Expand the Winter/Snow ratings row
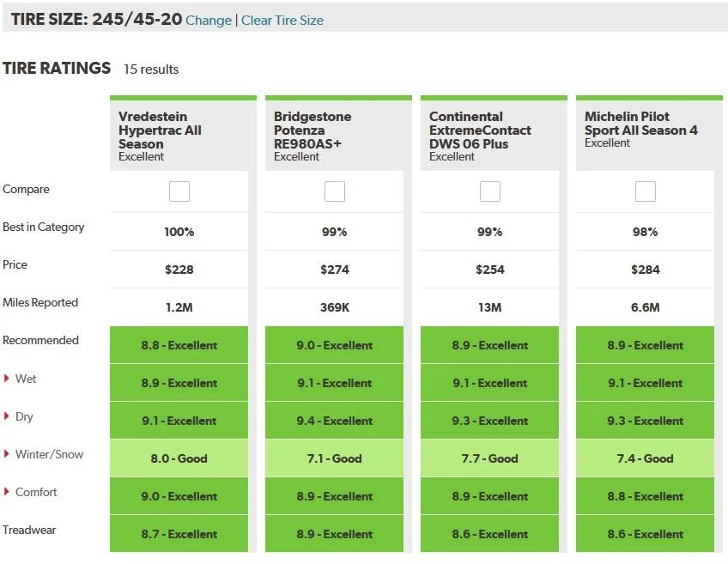The width and height of the screenshot is (728, 564). tap(44, 454)
